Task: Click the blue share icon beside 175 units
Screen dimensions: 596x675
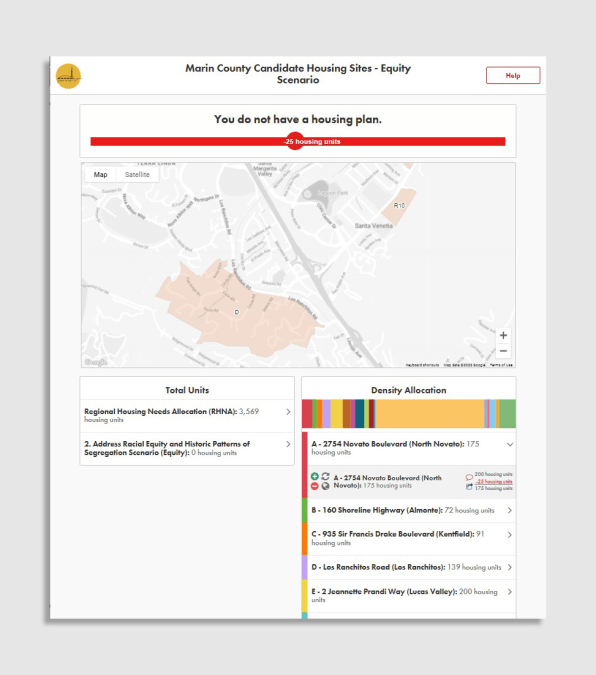Action: coord(469,486)
